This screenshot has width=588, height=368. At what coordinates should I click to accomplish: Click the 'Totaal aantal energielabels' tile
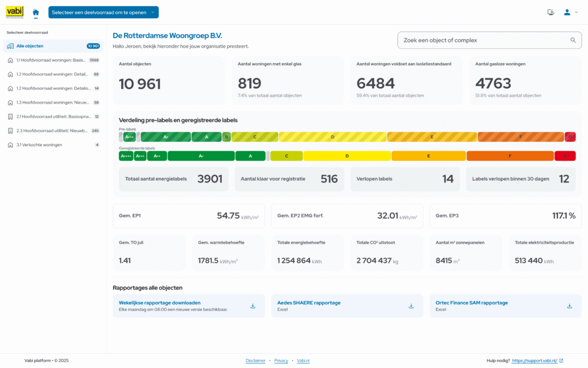click(x=173, y=179)
